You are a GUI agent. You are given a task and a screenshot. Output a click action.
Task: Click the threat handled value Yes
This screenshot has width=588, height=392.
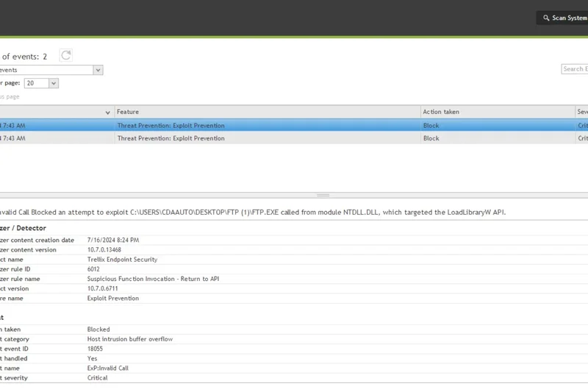[92, 358]
